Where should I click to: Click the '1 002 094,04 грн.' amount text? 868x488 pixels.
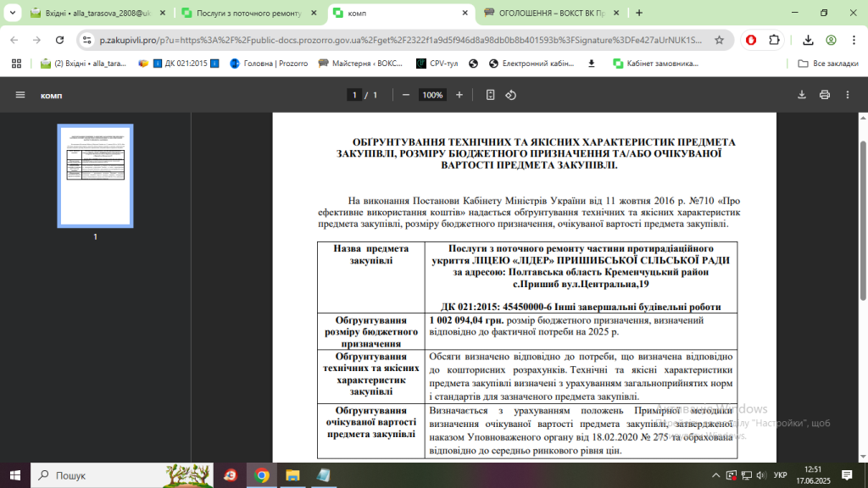pyautogui.click(x=467, y=320)
